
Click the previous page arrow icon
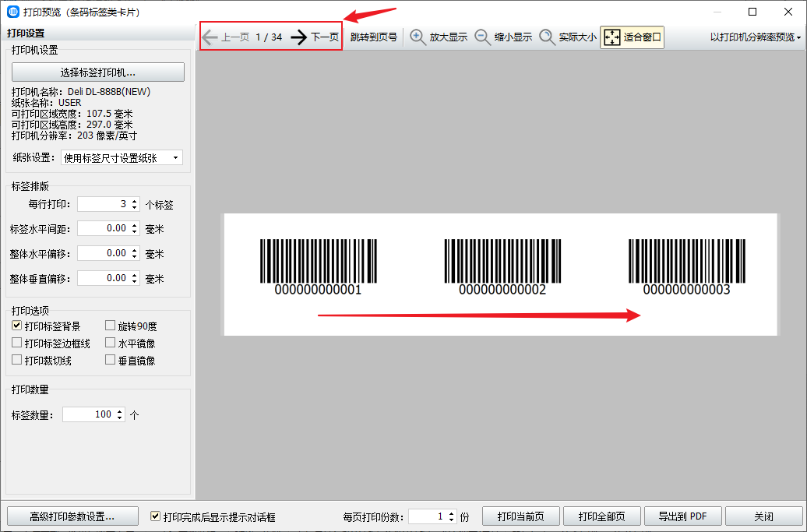point(210,37)
